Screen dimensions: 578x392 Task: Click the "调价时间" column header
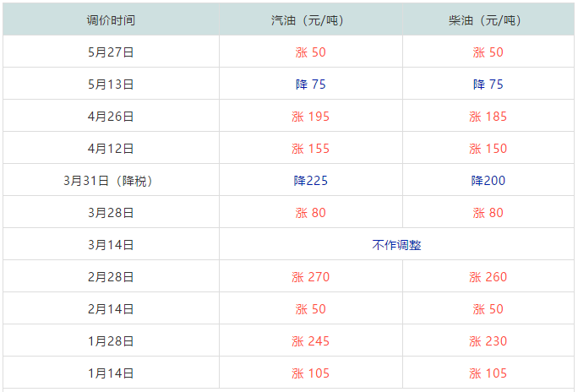pos(111,20)
